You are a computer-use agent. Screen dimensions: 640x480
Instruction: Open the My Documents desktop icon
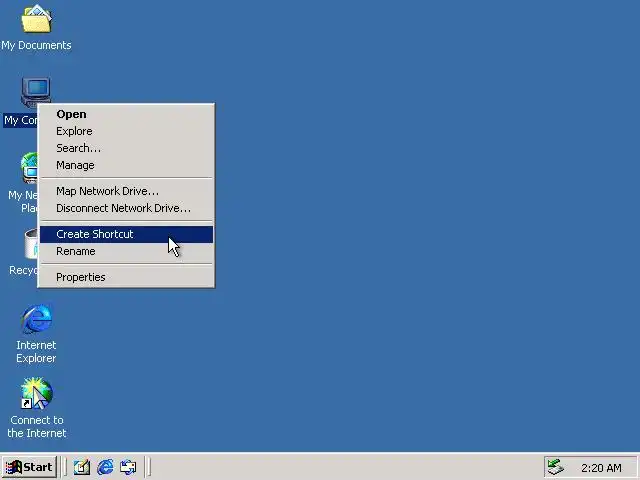36,19
